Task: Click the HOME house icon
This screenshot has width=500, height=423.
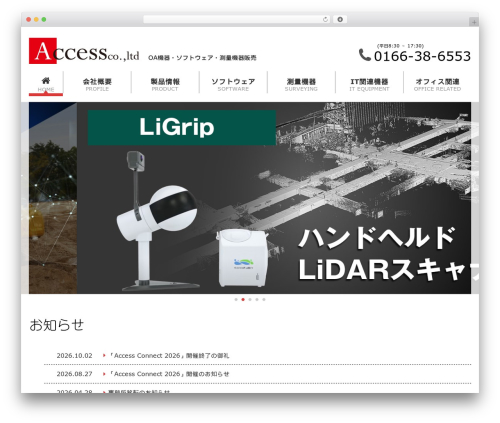Action: 46,80
